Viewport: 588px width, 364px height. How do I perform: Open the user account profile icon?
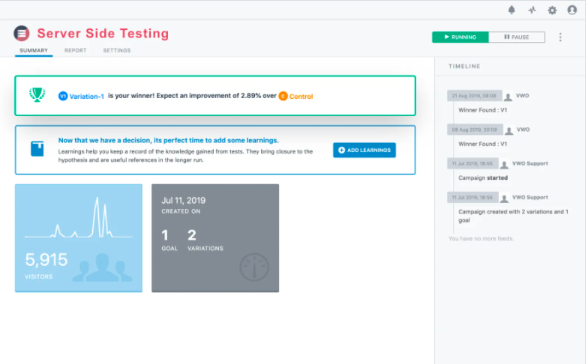point(571,10)
